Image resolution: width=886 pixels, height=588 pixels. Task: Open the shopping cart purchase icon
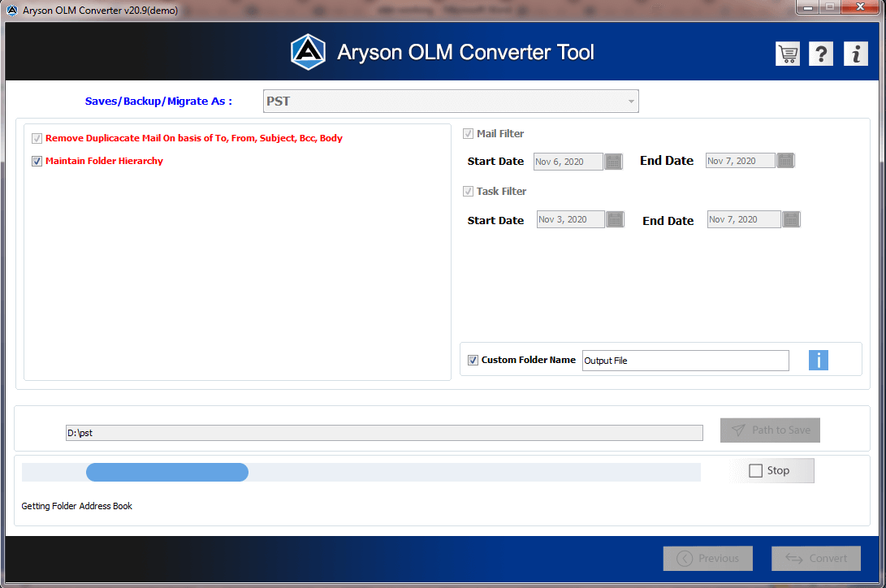coord(787,54)
